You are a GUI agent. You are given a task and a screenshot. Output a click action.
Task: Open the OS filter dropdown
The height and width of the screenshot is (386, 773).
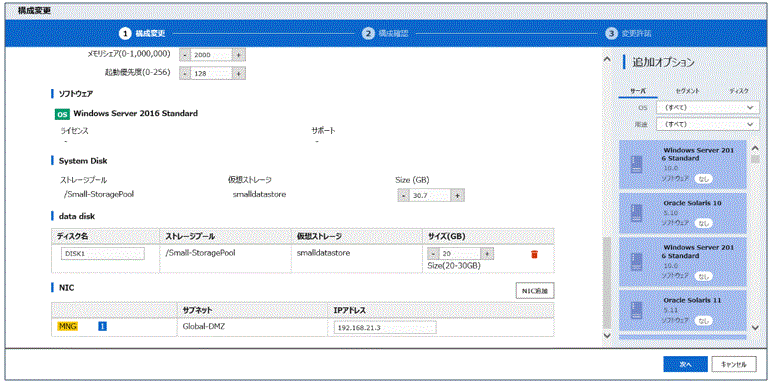707,107
